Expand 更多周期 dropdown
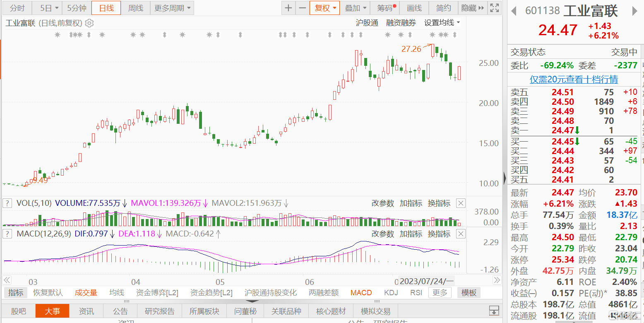644x323 pixels. (172, 8)
